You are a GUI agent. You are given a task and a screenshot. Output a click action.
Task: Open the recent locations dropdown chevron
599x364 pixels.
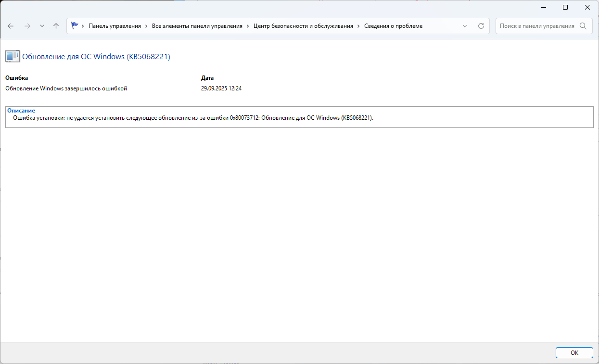(42, 26)
